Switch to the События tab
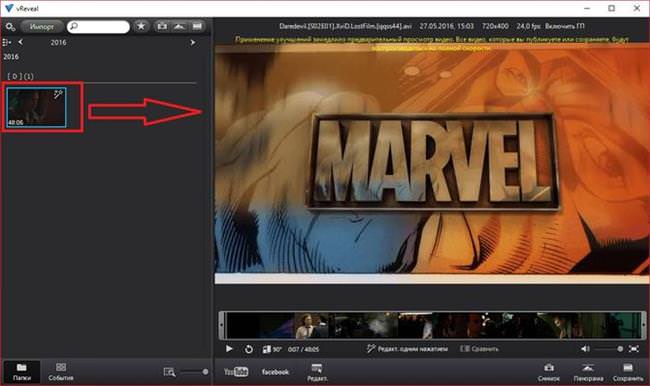650x386 pixels. [61, 371]
